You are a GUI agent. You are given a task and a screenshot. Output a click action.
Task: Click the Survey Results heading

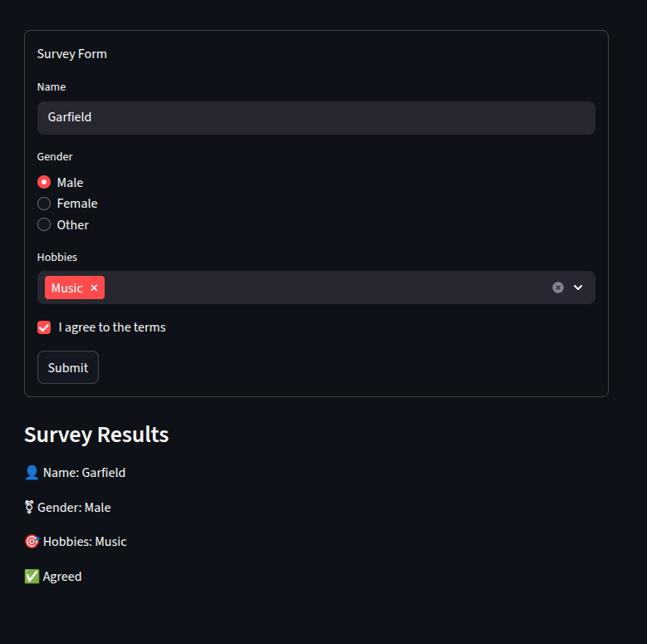point(96,435)
